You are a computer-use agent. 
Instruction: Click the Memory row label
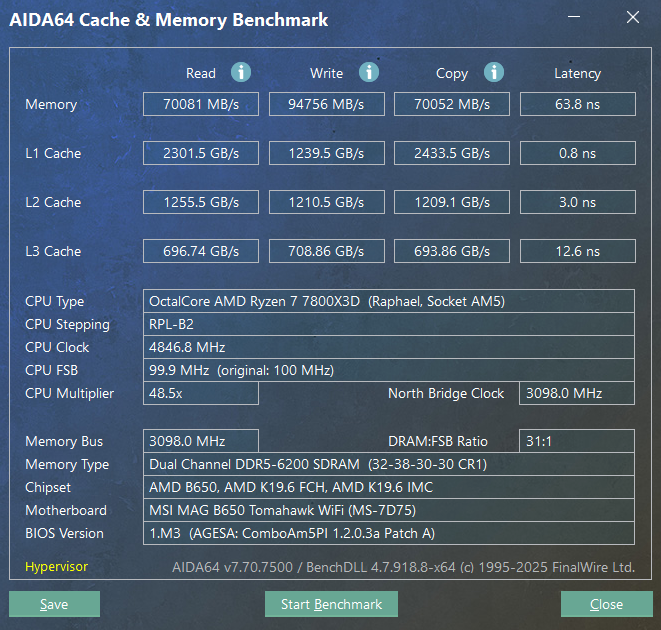coord(51,105)
